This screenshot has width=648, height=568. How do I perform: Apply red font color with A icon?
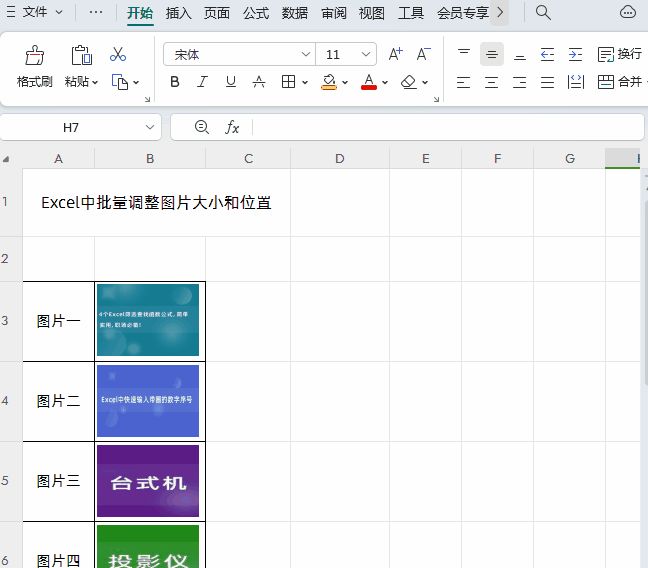tap(369, 82)
